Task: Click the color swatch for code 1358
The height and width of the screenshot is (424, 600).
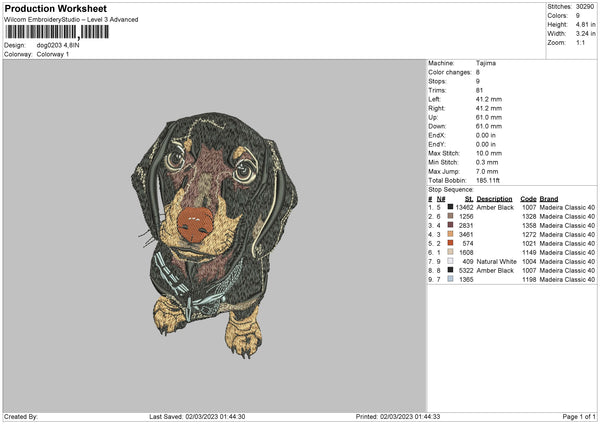Action: coord(450,225)
